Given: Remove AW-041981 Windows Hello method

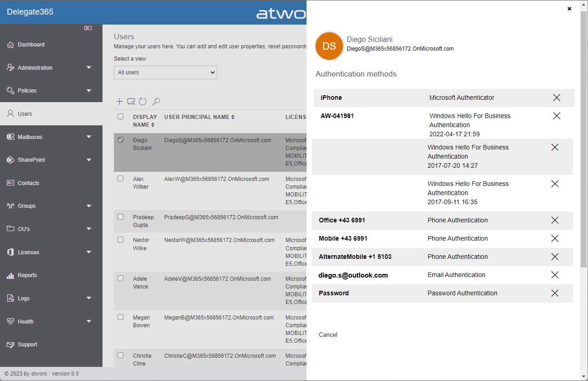Looking at the screenshot, I should click(x=556, y=116).
